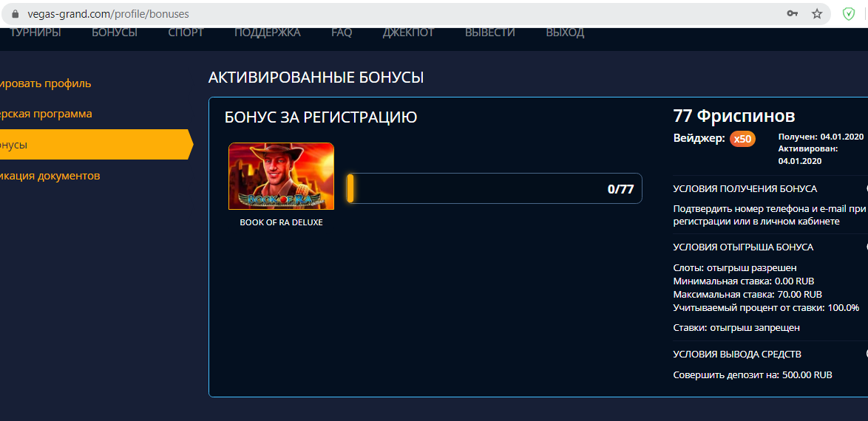This screenshot has height=421, width=868.
Task: Open the ДЖЕКПОТ page
Action: pos(409,32)
